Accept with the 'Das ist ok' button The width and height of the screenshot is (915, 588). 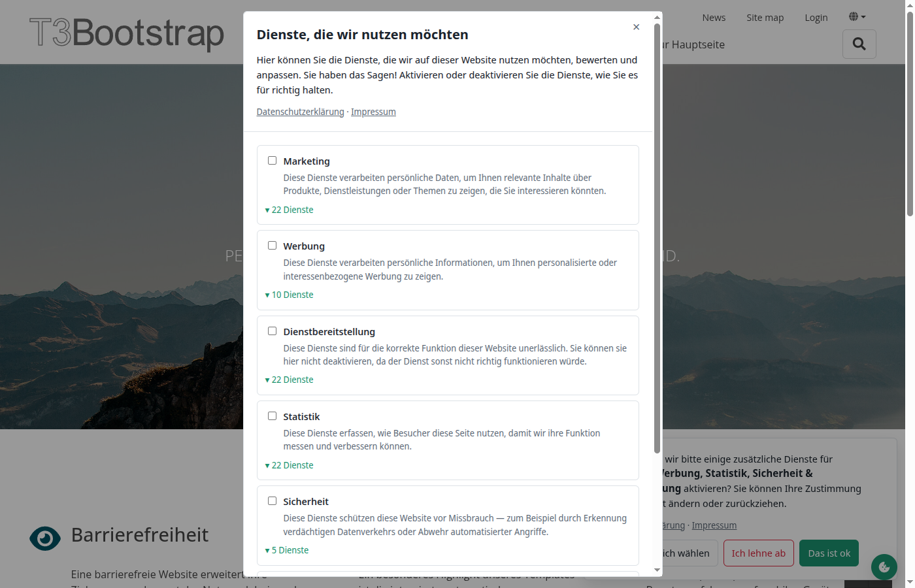coord(829,553)
